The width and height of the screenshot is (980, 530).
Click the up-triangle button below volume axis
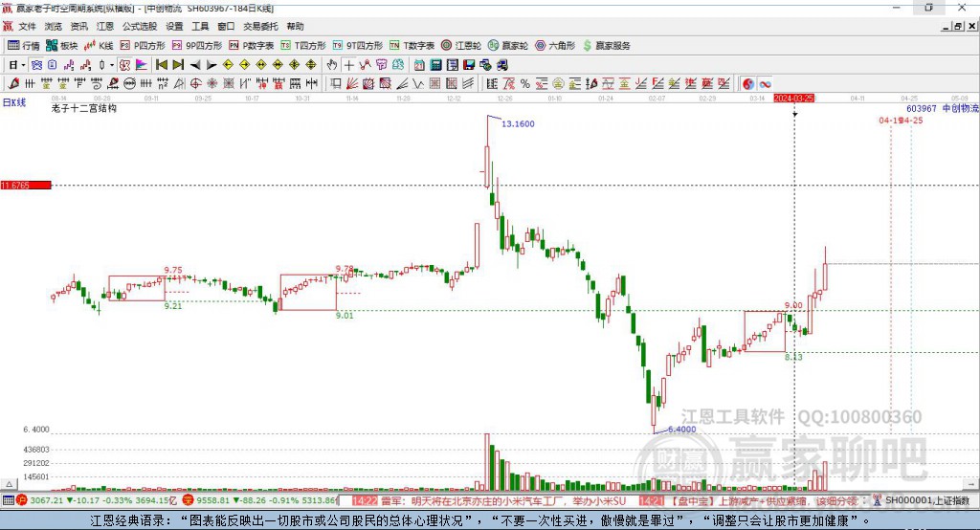tap(9, 484)
